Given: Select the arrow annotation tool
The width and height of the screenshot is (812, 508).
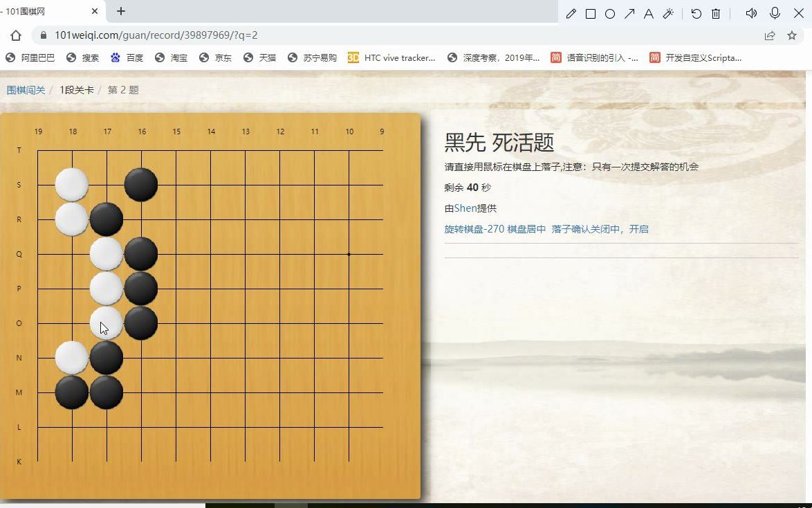Looking at the screenshot, I should pyautogui.click(x=629, y=14).
